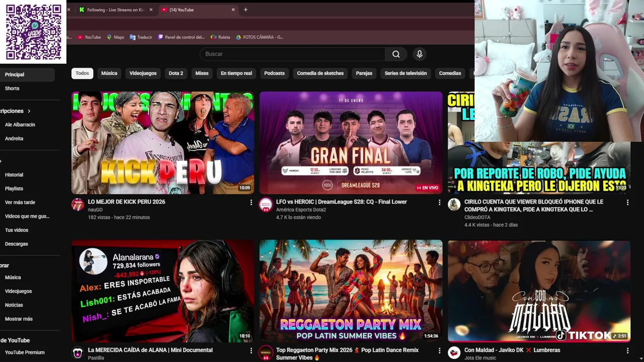The image size is (644, 362).
Task: Close the (14) YouTube tab
Action: pos(233,10)
